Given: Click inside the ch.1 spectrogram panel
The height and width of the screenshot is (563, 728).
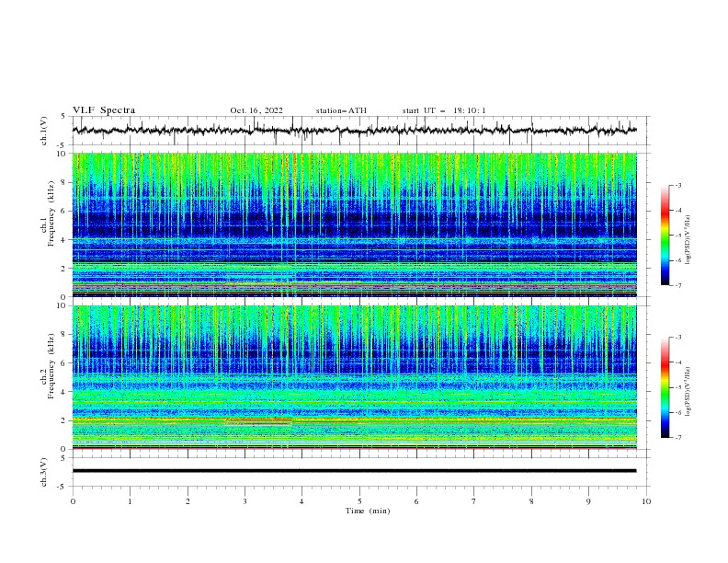Looking at the screenshot, I should coord(354,224).
